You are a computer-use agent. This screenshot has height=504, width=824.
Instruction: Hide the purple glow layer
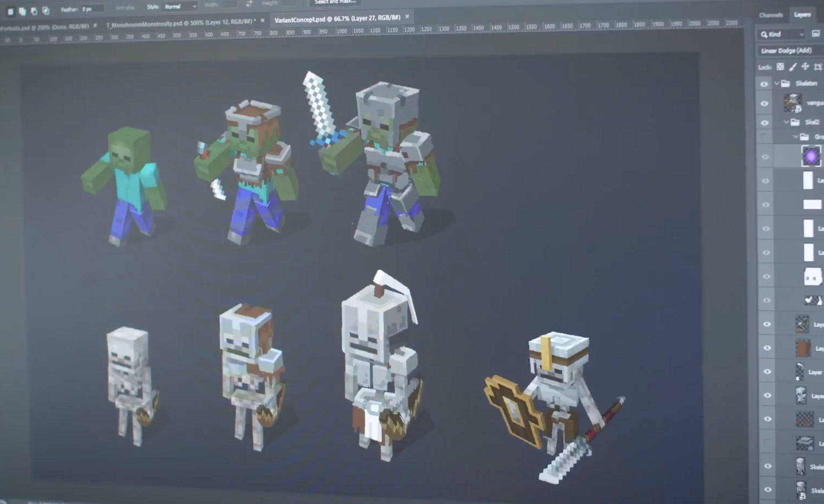tap(765, 157)
